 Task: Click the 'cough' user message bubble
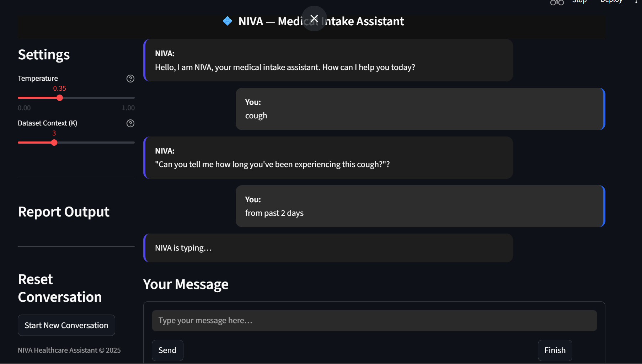(x=420, y=109)
